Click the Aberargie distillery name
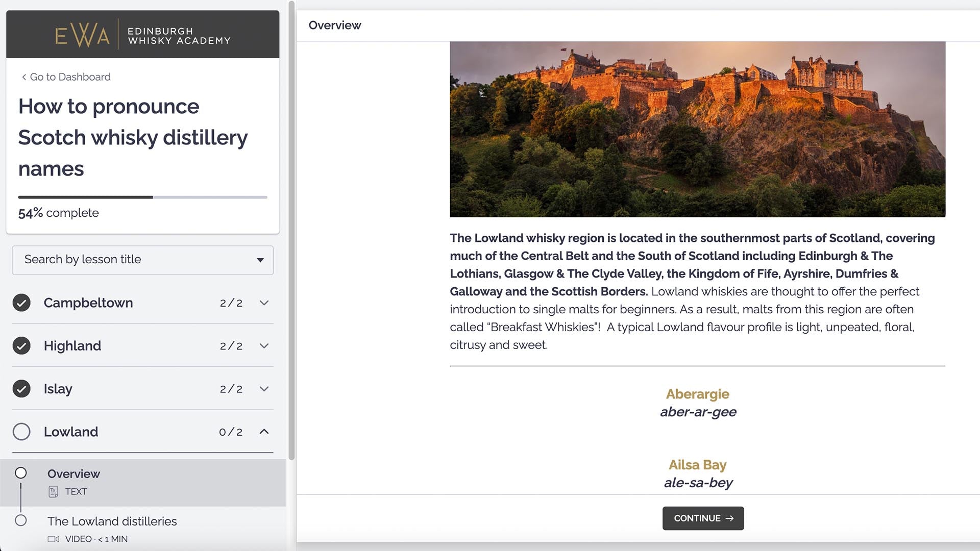Image resolution: width=980 pixels, height=551 pixels. 697,394
